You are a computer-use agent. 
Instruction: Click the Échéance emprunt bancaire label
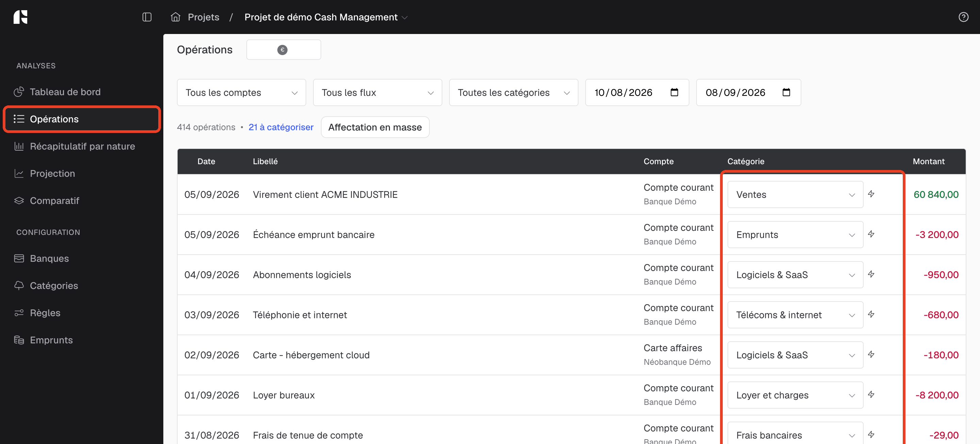[313, 235]
